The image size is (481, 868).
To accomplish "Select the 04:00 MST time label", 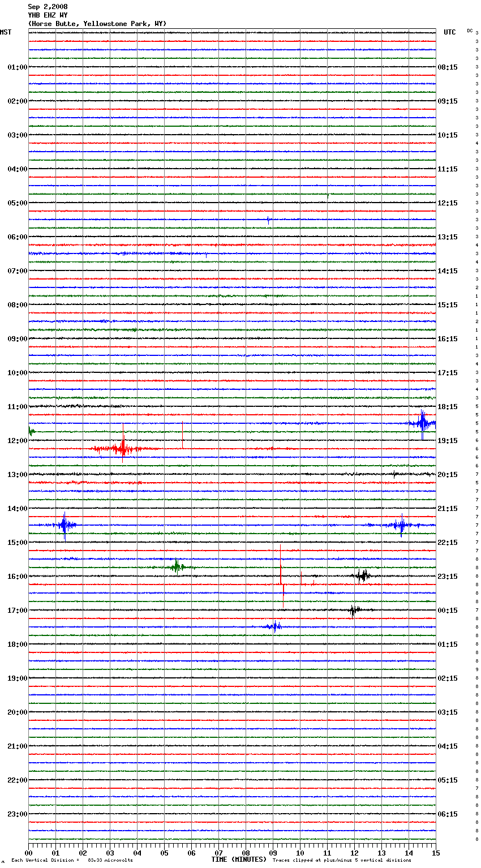I will [18, 169].
